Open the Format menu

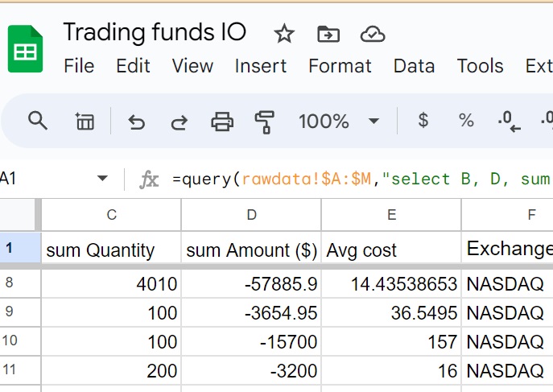pos(339,66)
